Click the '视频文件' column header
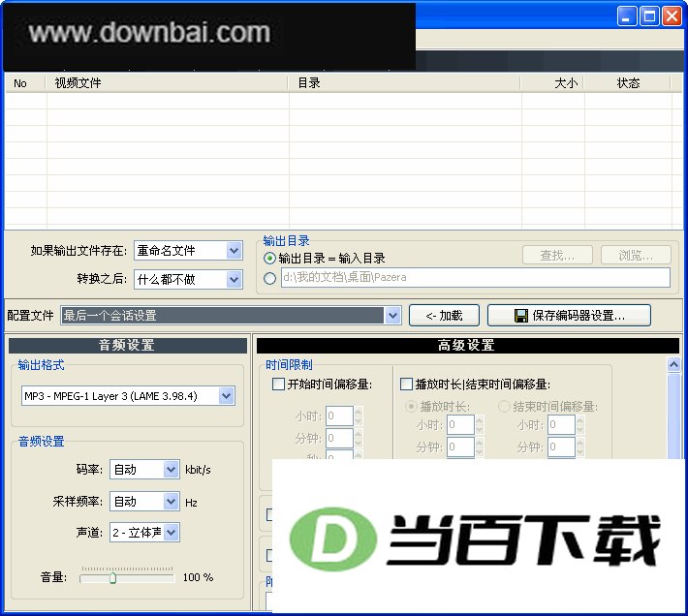 pos(168,83)
